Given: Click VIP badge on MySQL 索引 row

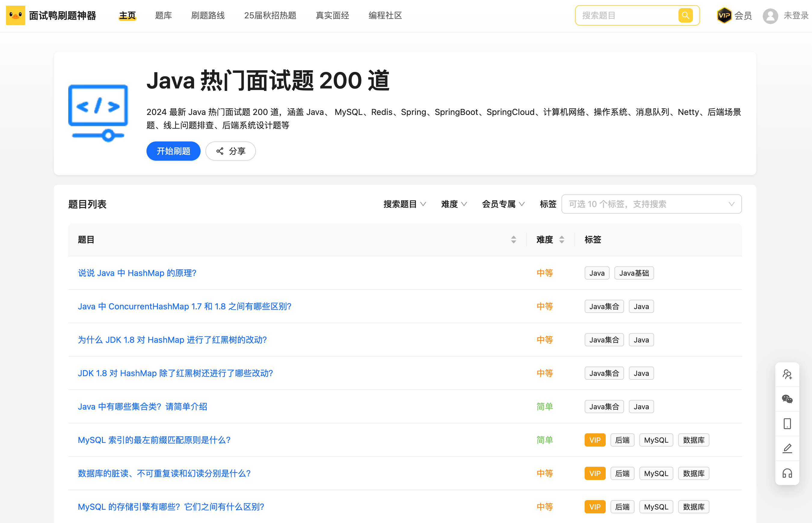Looking at the screenshot, I should pyautogui.click(x=595, y=440).
